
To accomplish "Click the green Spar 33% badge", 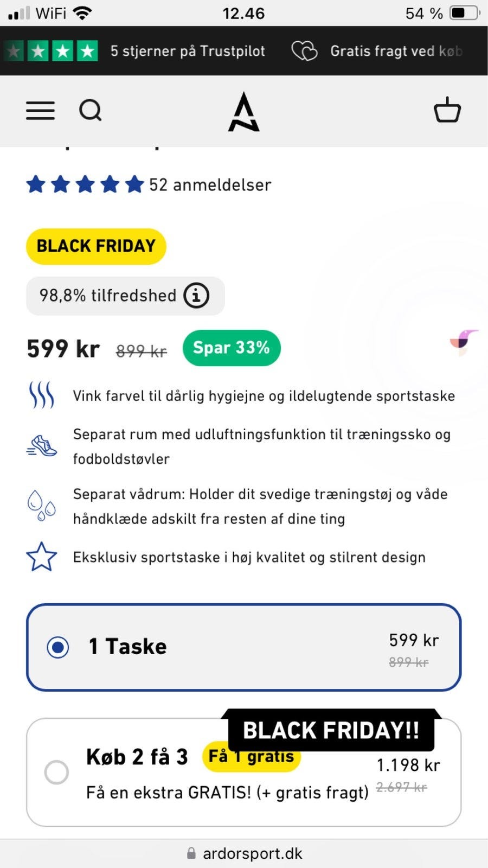I will pyautogui.click(x=232, y=348).
